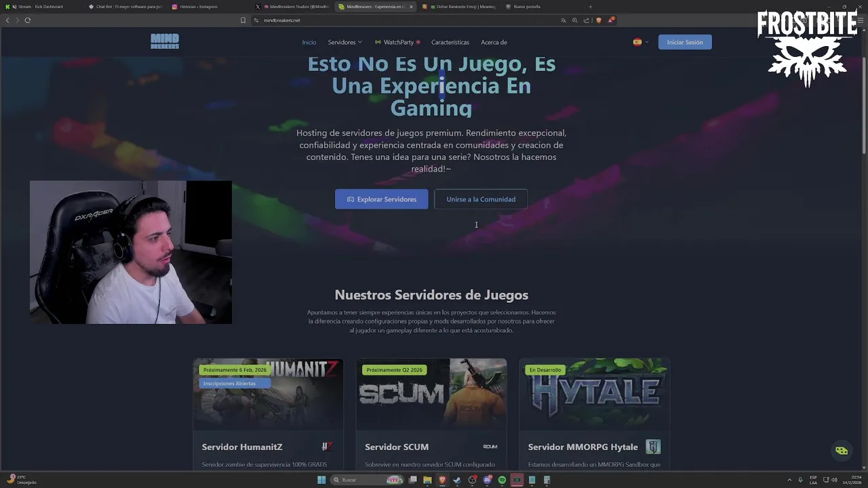Click the translate icon in the address bar

pos(563,20)
